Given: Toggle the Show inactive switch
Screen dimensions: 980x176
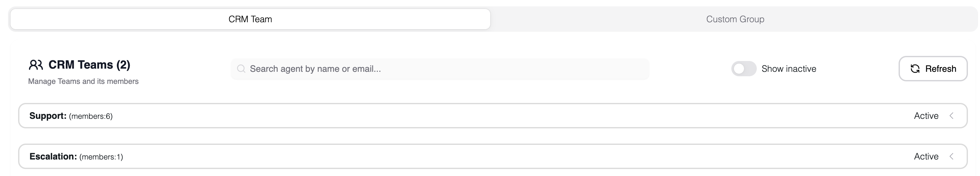Looking at the screenshot, I should [743, 69].
